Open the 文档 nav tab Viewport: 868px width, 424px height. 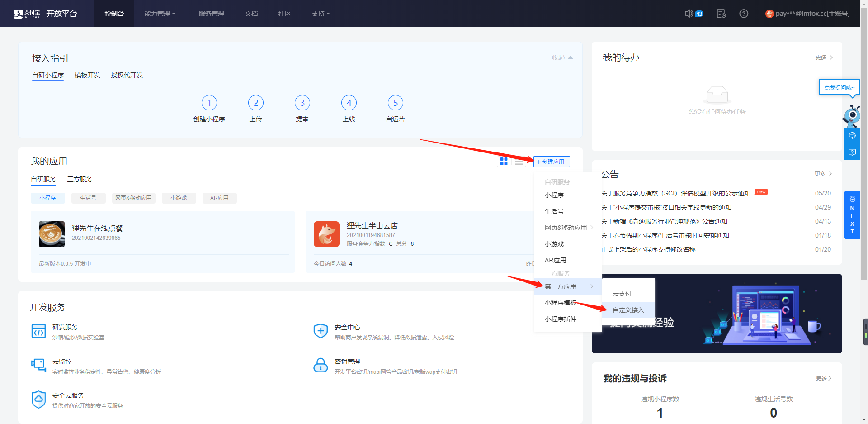coord(251,14)
